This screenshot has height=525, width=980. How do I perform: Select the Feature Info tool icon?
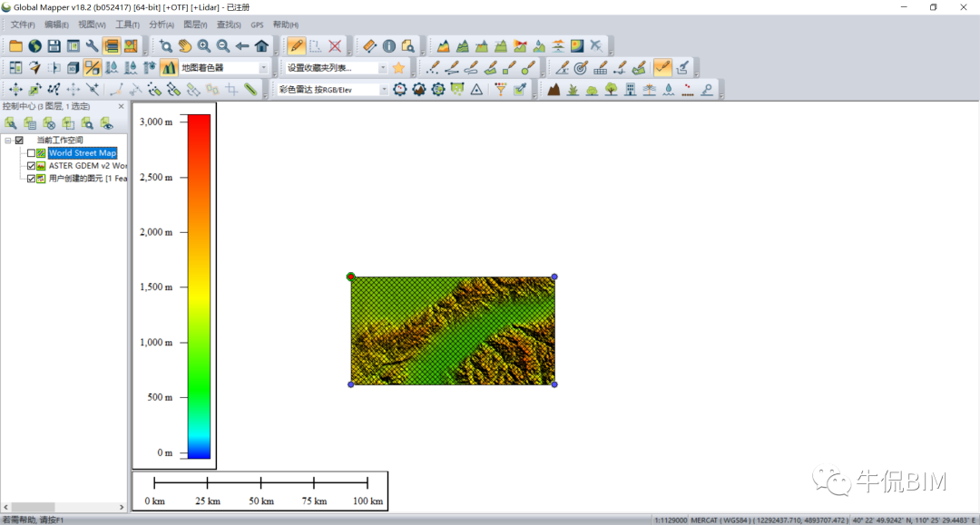[388, 46]
